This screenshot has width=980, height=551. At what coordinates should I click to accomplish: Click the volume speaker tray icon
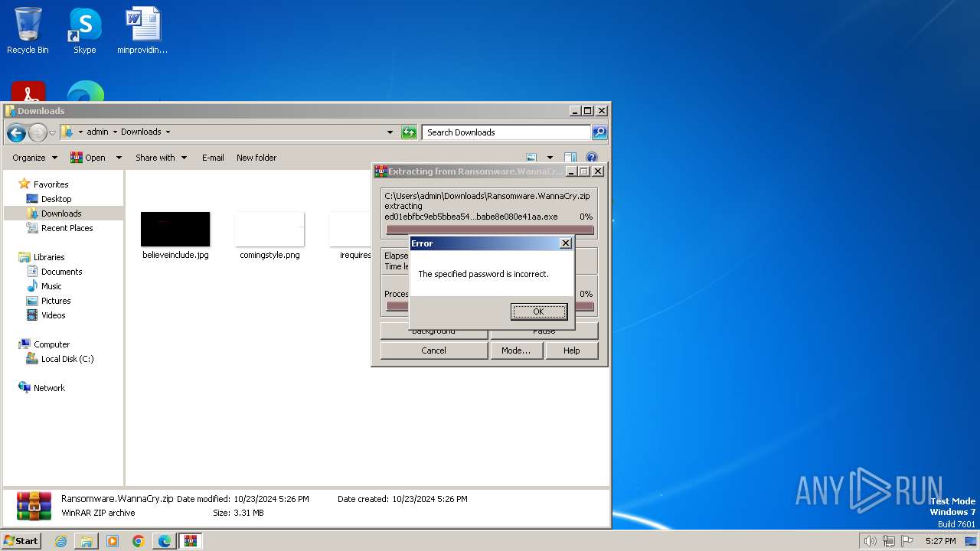pyautogui.click(x=870, y=541)
